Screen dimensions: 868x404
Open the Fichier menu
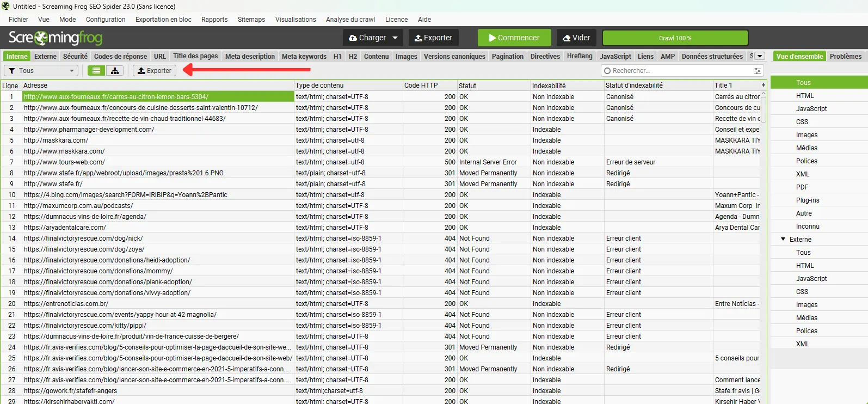tap(19, 20)
